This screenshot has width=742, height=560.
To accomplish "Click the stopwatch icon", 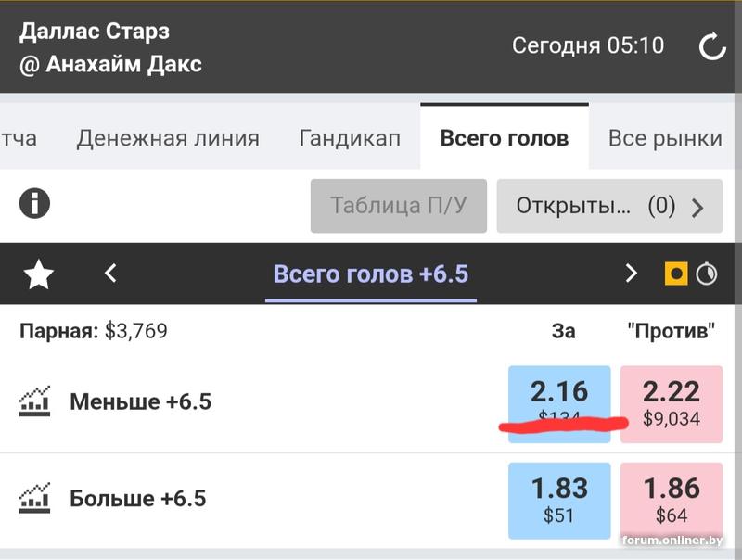I will coord(707,274).
